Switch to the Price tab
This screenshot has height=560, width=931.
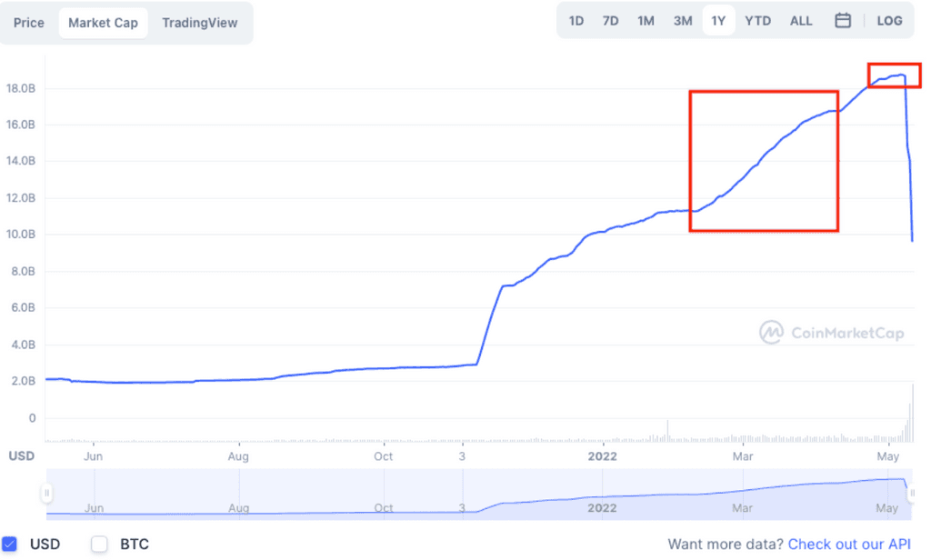[29, 23]
